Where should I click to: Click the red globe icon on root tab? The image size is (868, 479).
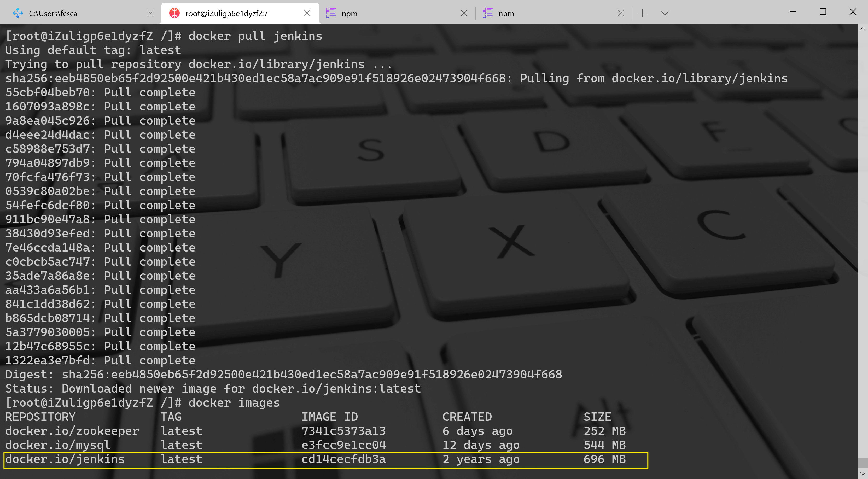click(x=174, y=13)
